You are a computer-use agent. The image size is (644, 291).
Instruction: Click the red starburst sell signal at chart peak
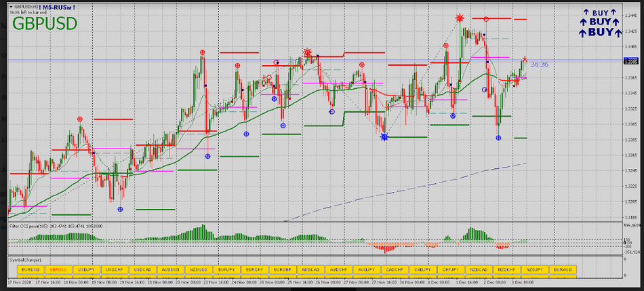tap(460, 18)
